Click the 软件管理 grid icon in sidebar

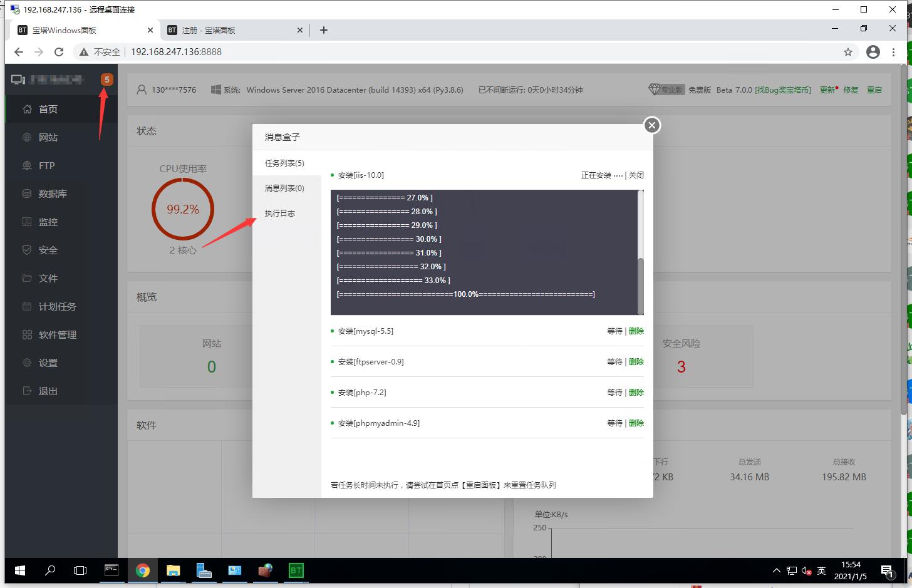27,334
